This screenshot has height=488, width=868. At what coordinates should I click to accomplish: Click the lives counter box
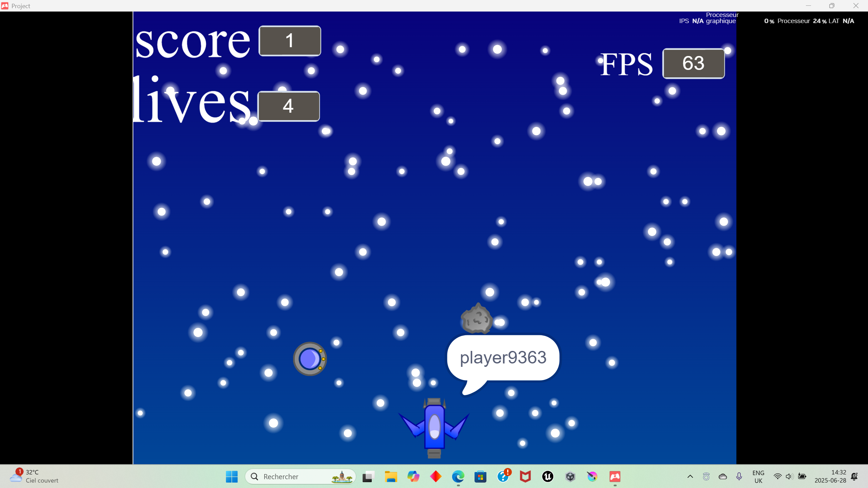pyautogui.click(x=288, y=106)
